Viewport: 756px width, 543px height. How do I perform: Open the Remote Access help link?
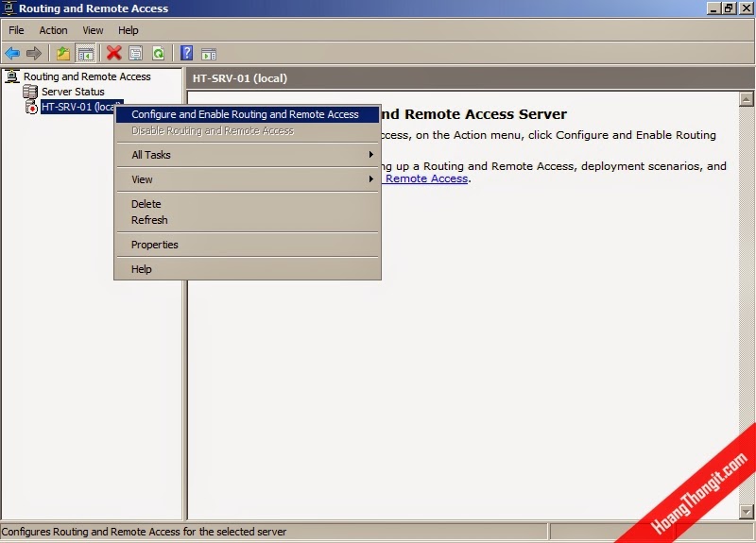pos(426,178)
